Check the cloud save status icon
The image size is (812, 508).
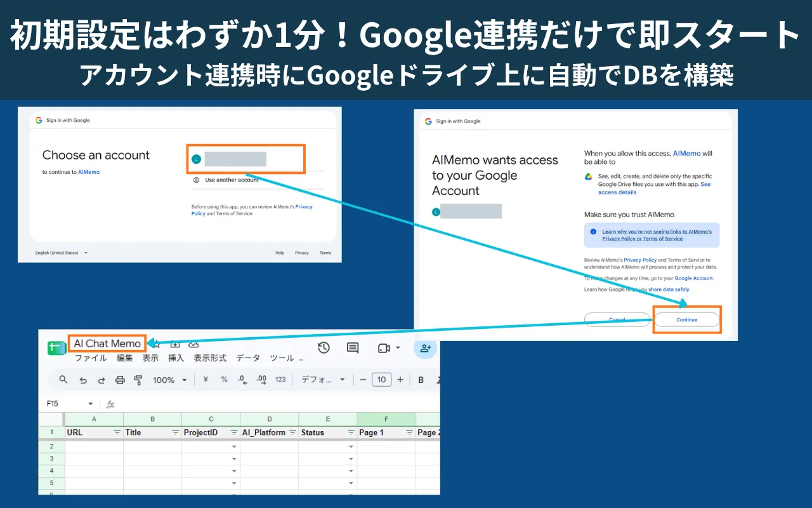(x=194, y=344)
